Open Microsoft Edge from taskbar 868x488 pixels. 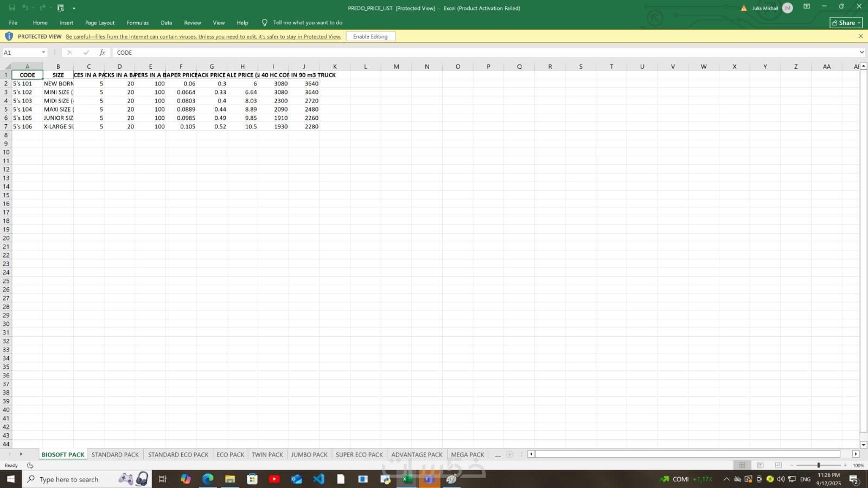tap(208, 479)
